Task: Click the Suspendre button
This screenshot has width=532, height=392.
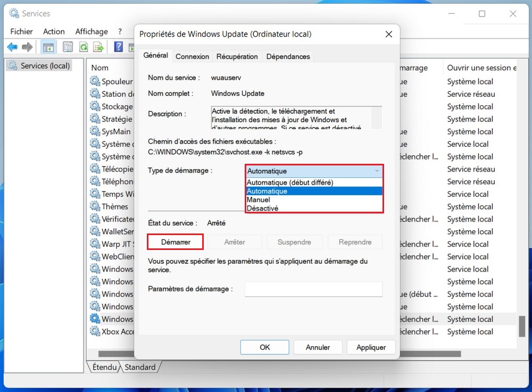Action: point(294,242)
